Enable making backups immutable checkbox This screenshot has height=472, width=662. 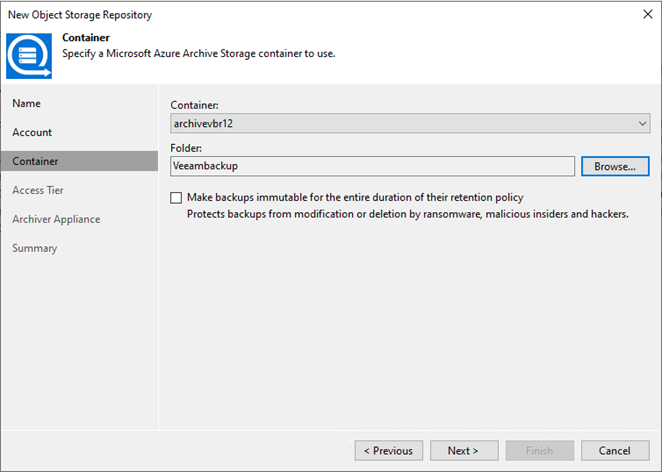point(176,198)
